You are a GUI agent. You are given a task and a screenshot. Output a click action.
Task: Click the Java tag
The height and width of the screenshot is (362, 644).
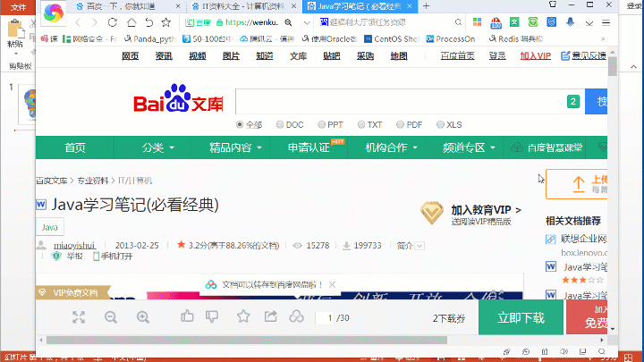[50, 227]
